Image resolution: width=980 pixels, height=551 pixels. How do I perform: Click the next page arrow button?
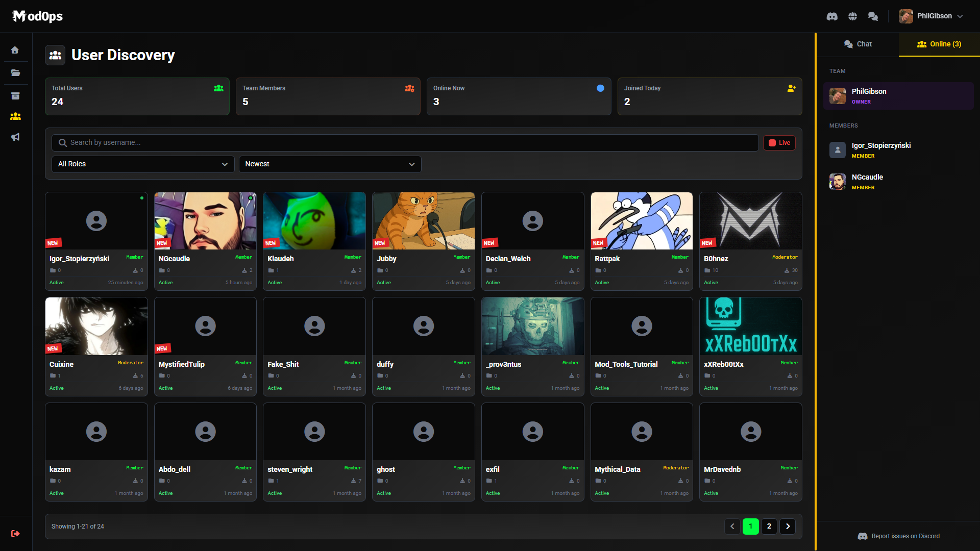click(788, 527)
